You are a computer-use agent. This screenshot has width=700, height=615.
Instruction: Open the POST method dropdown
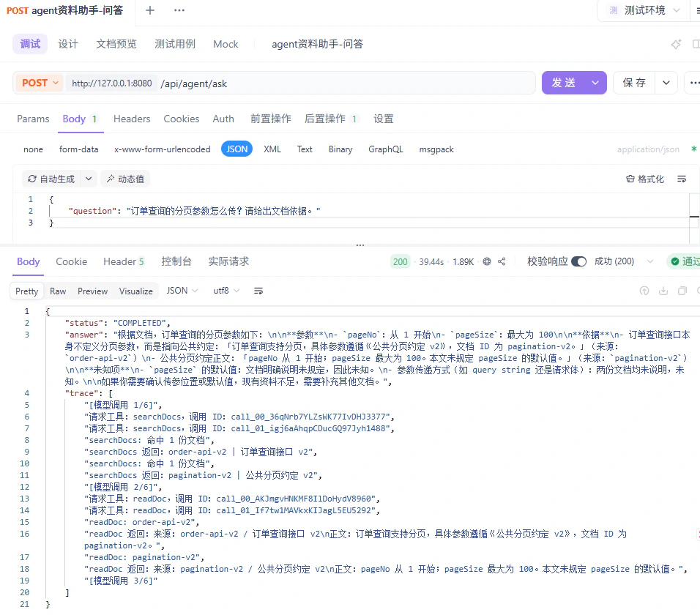[x=40, y=83]
